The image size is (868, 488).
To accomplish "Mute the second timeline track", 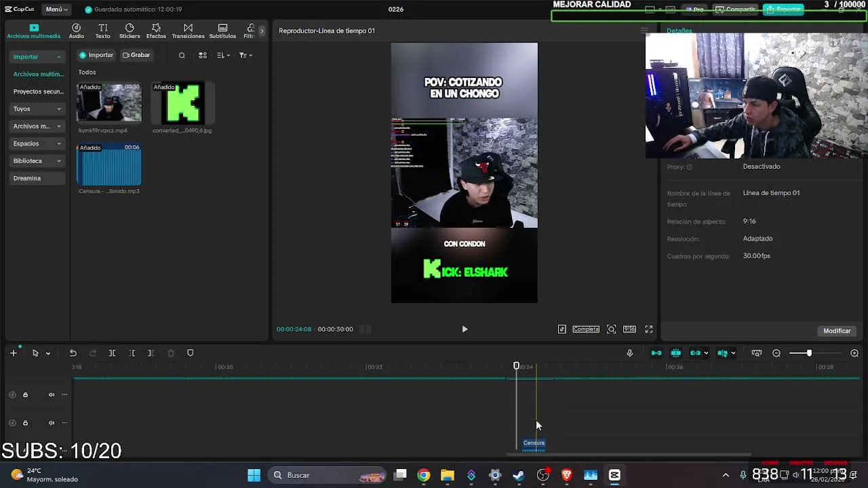I will [x=52, y=423].
